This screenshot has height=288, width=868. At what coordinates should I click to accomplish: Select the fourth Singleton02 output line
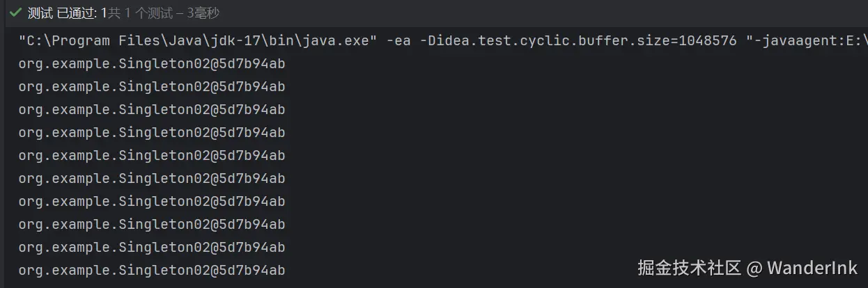tap(152, 133)
